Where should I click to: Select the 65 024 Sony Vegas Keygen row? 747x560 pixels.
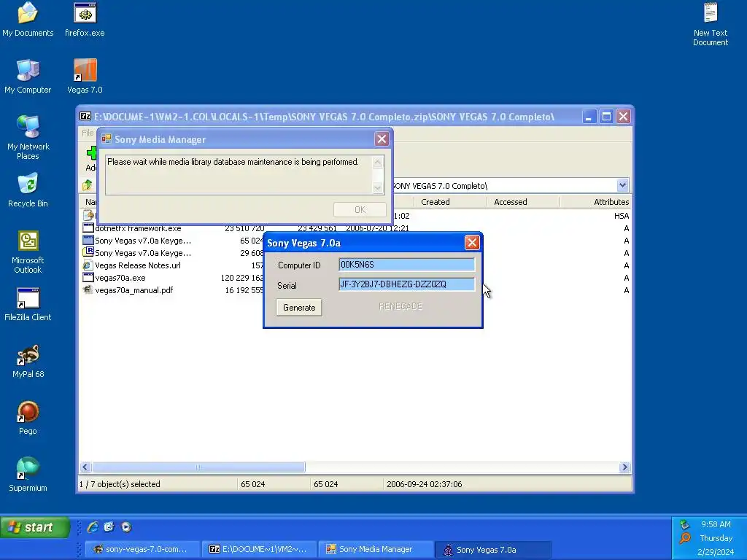(355, 241)
